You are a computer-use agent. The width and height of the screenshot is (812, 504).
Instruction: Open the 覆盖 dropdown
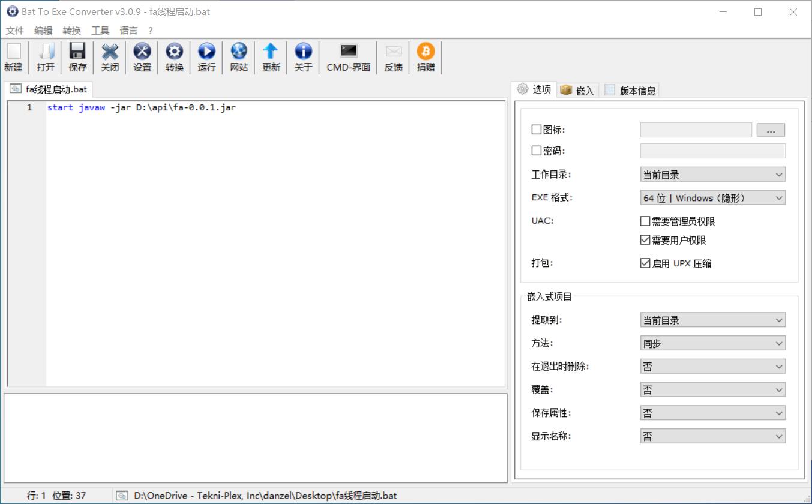click(x=713, y=390)
